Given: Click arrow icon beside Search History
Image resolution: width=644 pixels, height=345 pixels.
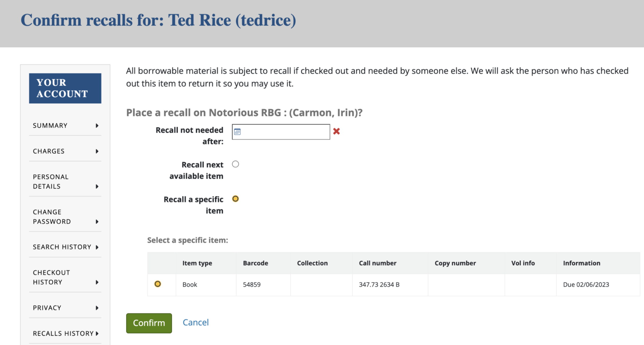Looking at the screenshot, I should tap(97, 247).
